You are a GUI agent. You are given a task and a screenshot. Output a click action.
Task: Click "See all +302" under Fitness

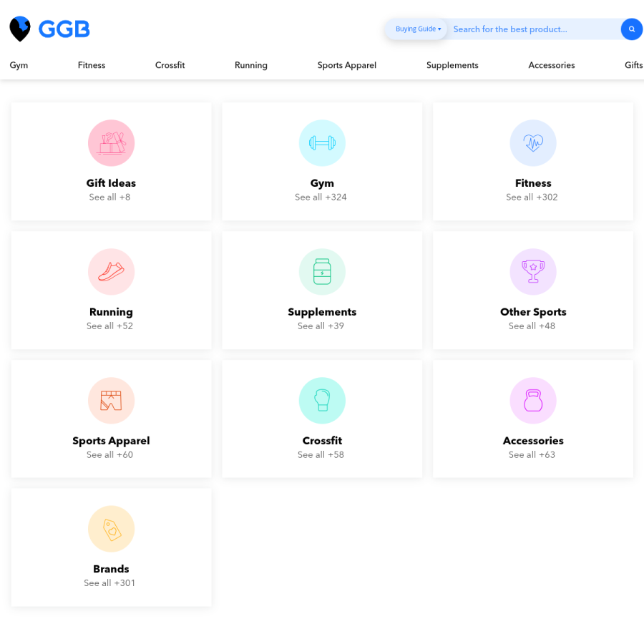[532, 197]
